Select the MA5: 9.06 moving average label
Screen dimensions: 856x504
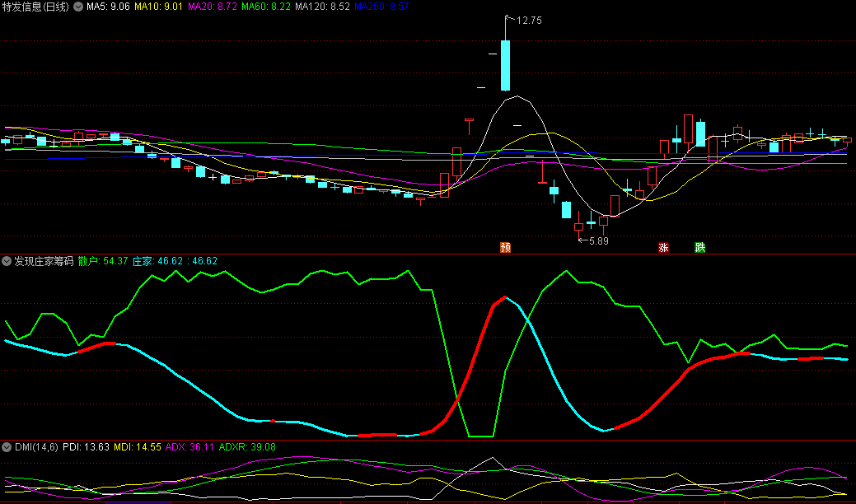click(x=110, y=7)
